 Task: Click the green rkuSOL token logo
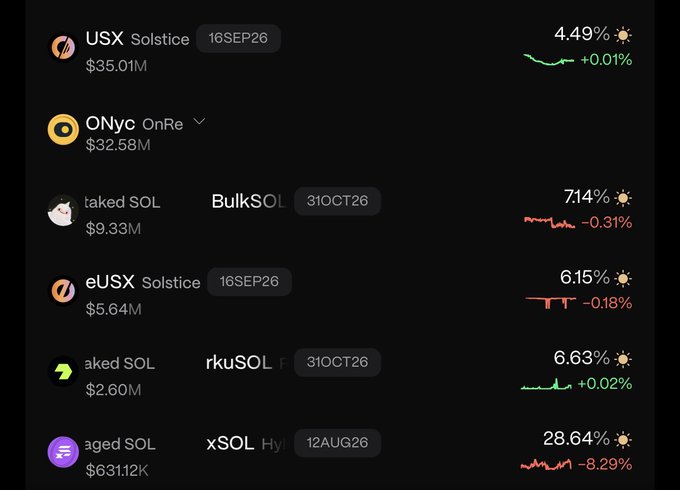(x=63, y=371)
